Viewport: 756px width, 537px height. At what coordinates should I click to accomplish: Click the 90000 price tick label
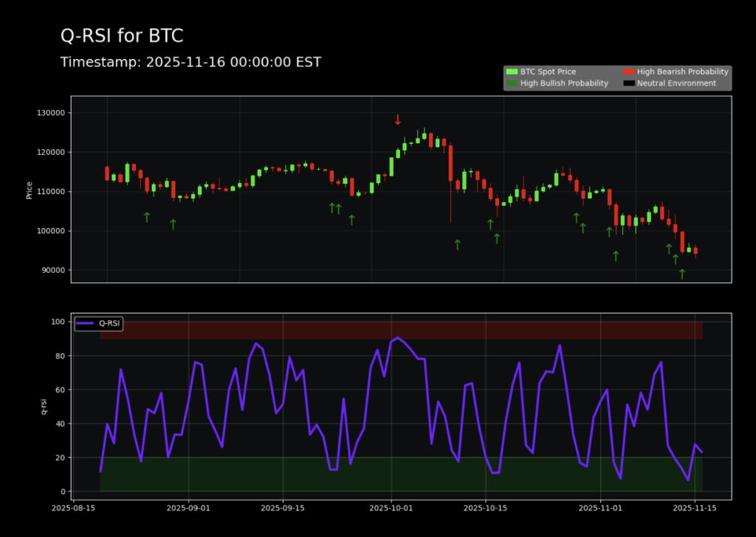52,270
